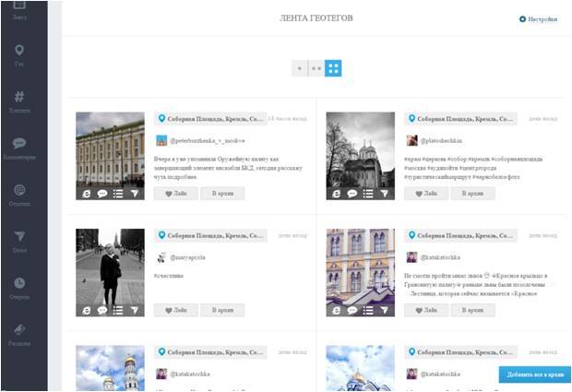Click comment icon on yellow palace photo
Image resolution: width=572 pixels, height=392 pixels.
tap(101, 194)
